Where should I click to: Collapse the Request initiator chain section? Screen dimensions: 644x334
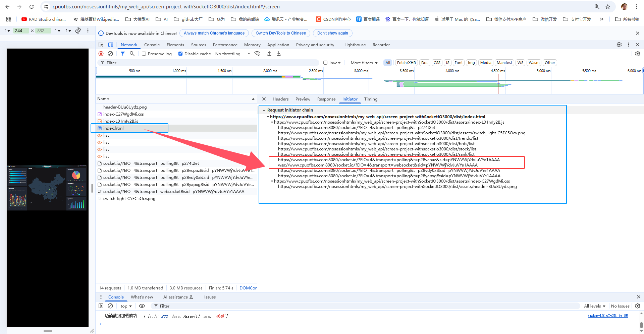(264, 110)
